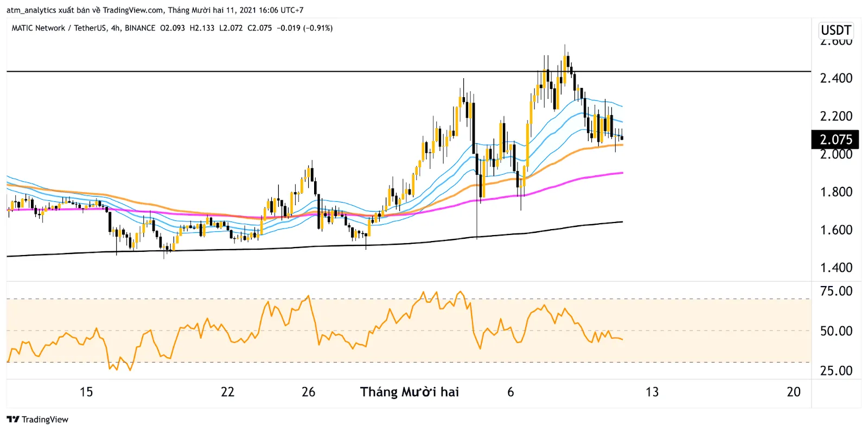
Task: Click the MATIC Network / TetherUS symbol title
Action: pyautogui.click(x=59, y=28)
